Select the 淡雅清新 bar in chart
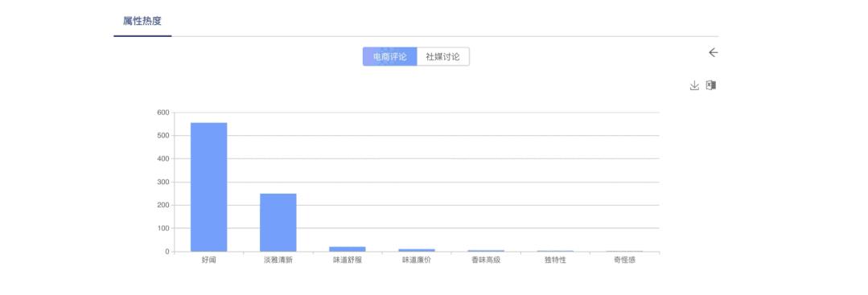Image resolution: width=868 pixels, height=295 pixels. (278, 223)
